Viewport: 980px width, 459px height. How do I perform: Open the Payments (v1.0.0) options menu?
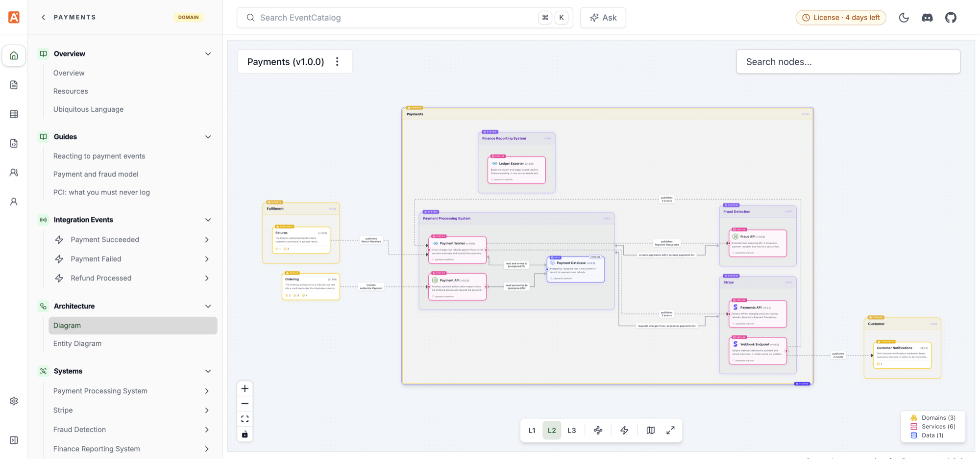pyautogui.click(x=337, y=62)
